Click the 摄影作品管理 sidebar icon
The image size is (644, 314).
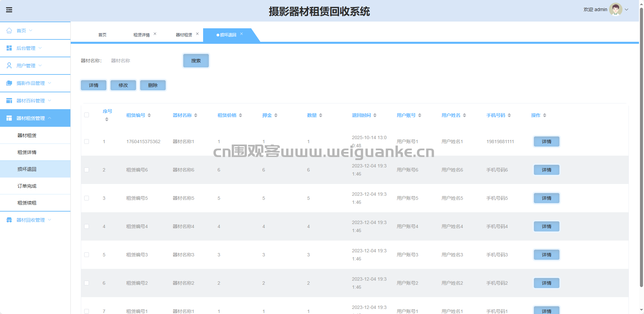pos(9,83)
